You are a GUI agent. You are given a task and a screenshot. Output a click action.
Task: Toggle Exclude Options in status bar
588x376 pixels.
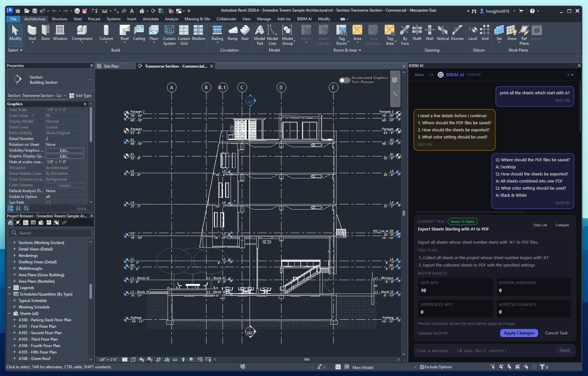tap(422, 367)
